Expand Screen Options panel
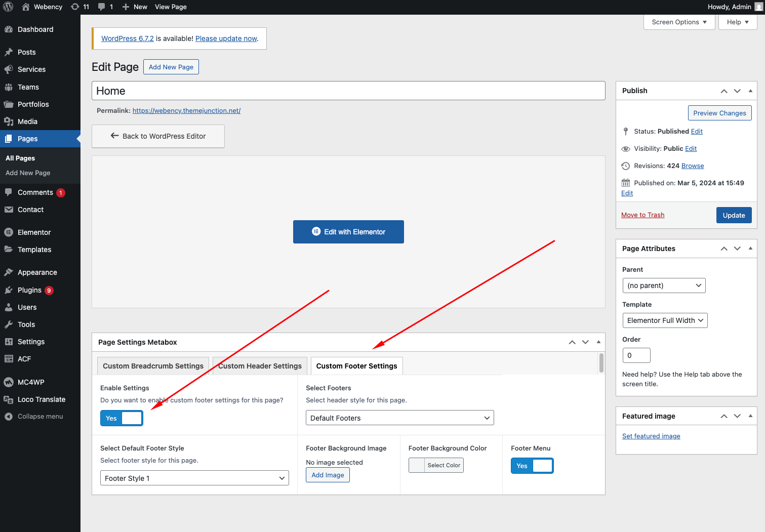 click(x=679, y=22)
